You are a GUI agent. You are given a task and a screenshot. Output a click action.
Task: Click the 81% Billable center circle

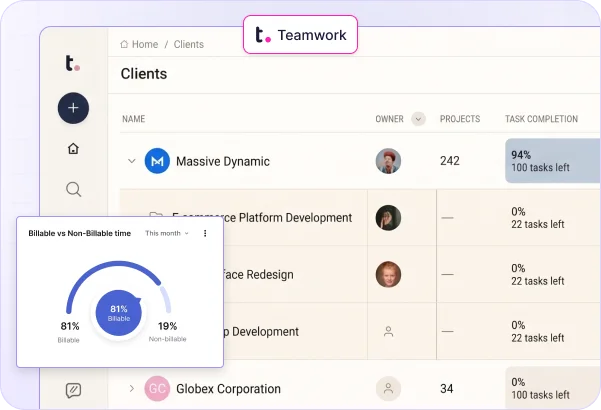(x=119, y=313)
